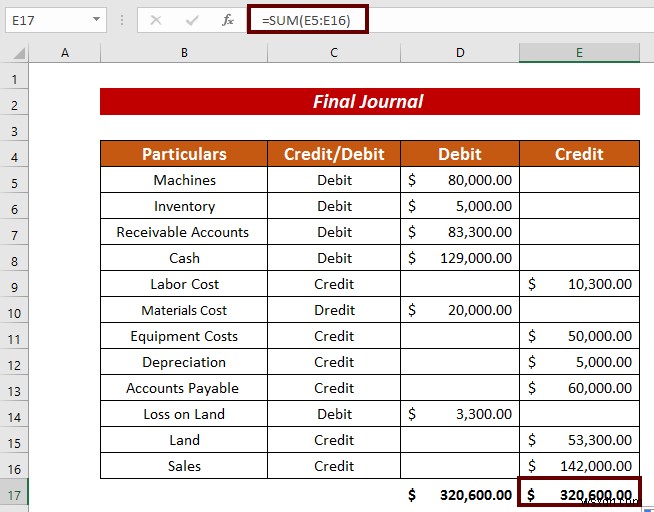Select the Credit label in Sales row
654x512 pixels.
334,466
